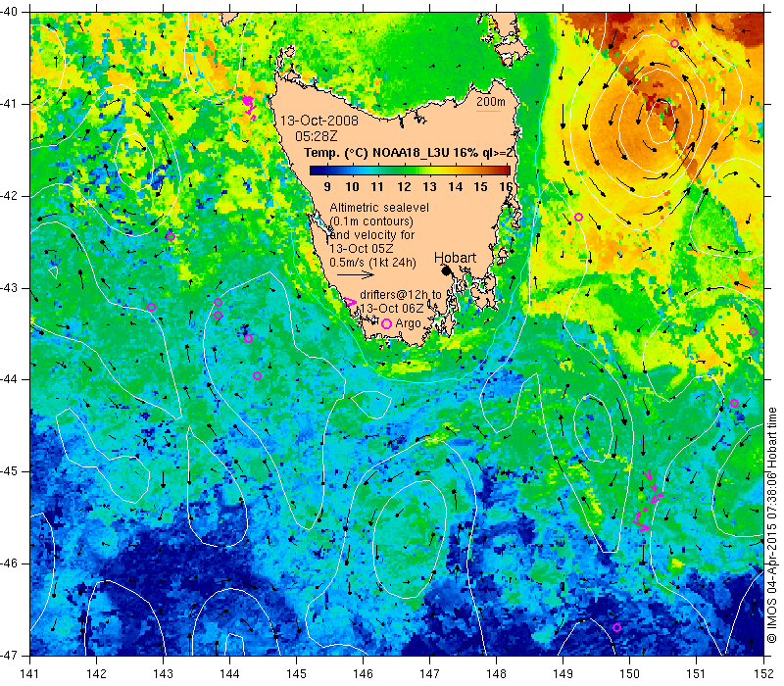The image size is (784, 686).
Task: Click the black Hobart city dot
Action: coord(447,270)
